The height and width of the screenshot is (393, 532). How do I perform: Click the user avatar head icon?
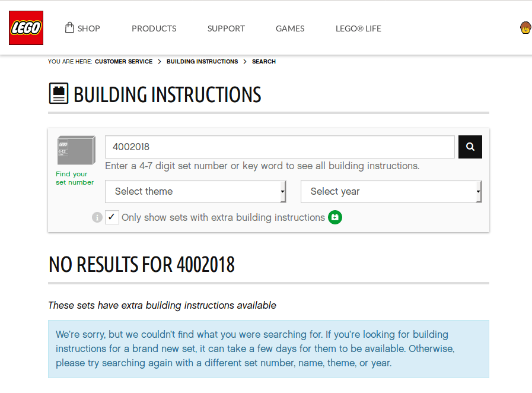525,28
